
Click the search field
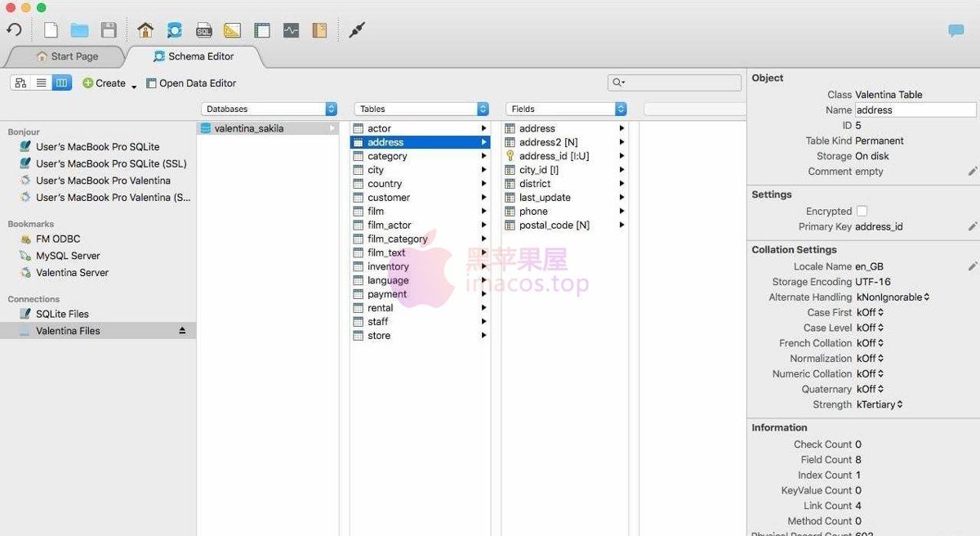[x=675, y=83]
